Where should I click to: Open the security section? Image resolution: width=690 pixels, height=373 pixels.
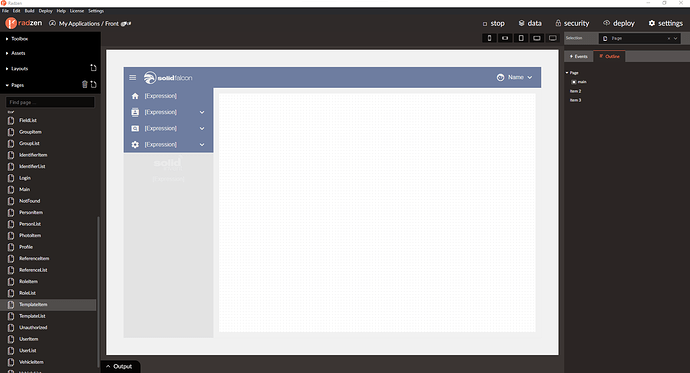point(572,23)
